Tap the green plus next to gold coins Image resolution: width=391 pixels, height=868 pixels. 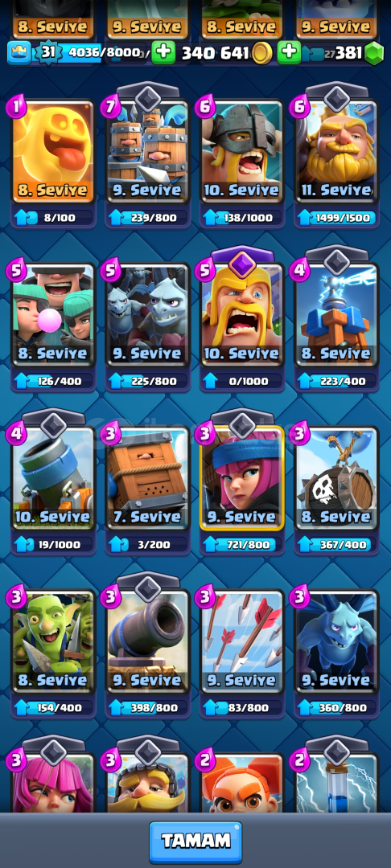pyautogui.click(x=163, y=52)
